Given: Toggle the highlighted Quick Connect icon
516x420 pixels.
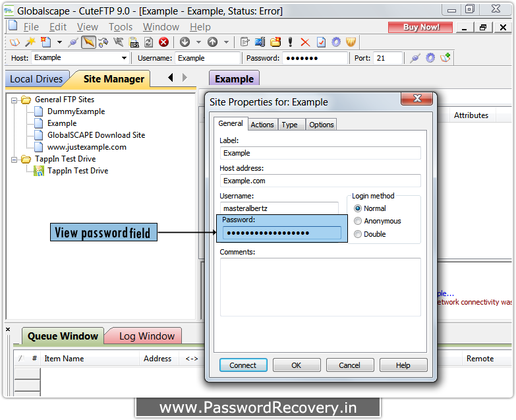Looking at the screenshot, I should coord(88,42).
